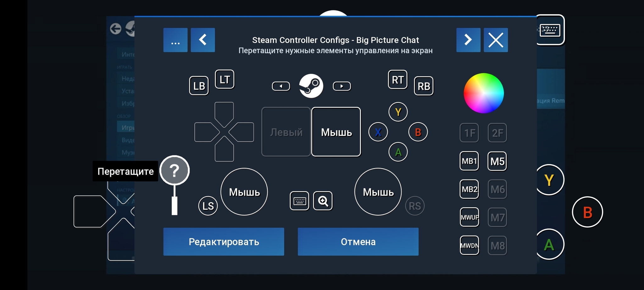This screenshot has height=290, width=644.
Task: Select the 1F control
Action: coord(469,133)
